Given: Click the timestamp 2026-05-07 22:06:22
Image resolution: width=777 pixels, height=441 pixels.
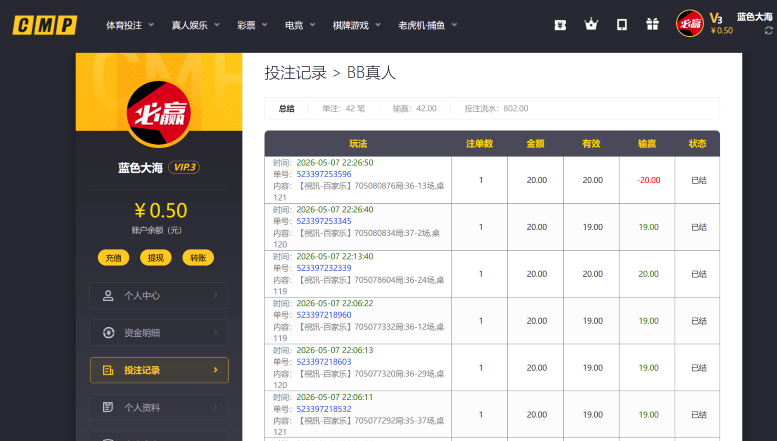Looking at the screenshot, I should [334, 303].
